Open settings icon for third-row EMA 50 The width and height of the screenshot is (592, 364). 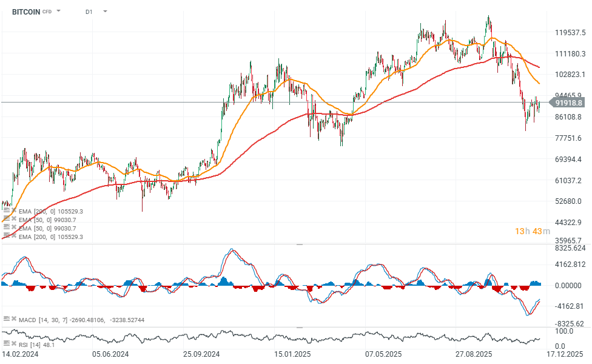pyautogui.click(x=6, y=227)
